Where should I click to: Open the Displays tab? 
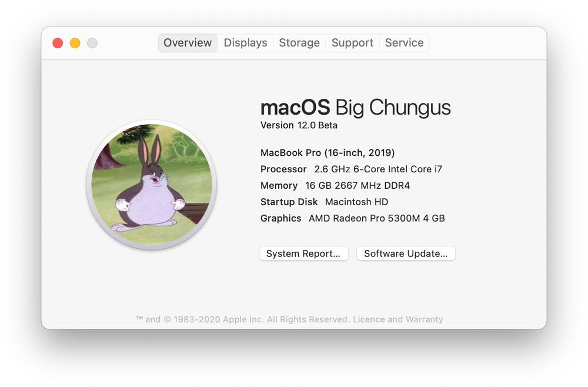pos(245,43)
